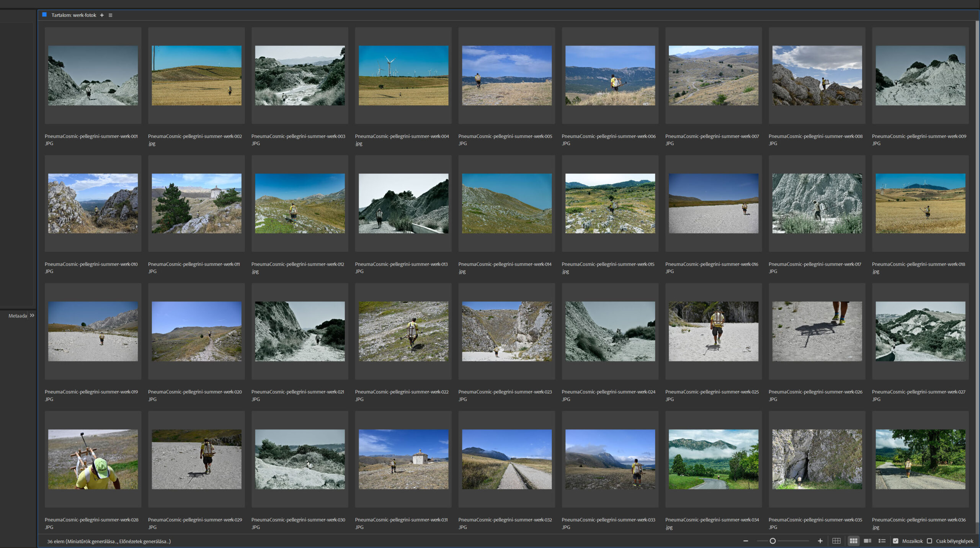The width and height of the screenshot is (980, 548).
Task: Click the thumbnail zoom-in plus icon
Action: click(820, 541)
